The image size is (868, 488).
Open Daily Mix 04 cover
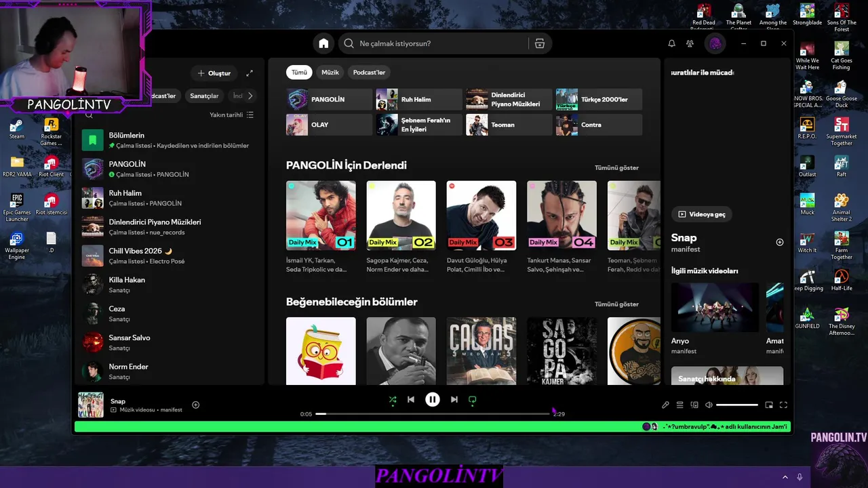pos(561,216)
